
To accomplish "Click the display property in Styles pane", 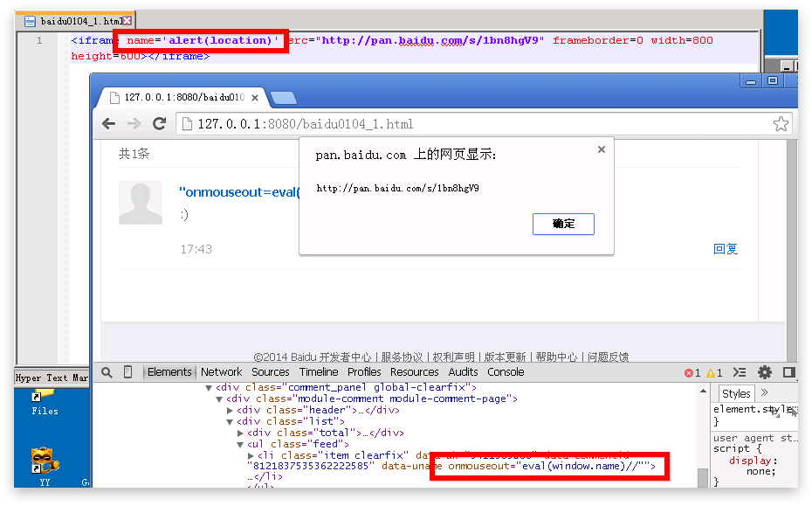I will tap(750, 461).
